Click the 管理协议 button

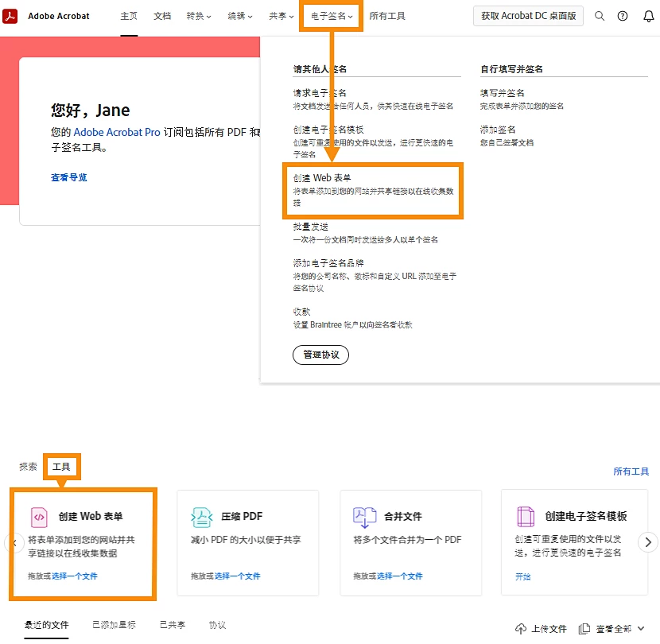(x=320, y=355)
